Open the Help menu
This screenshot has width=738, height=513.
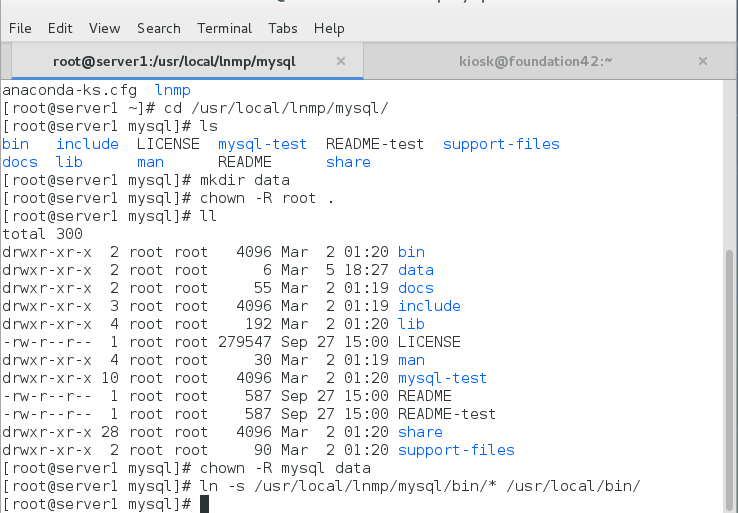click(329, 28)
